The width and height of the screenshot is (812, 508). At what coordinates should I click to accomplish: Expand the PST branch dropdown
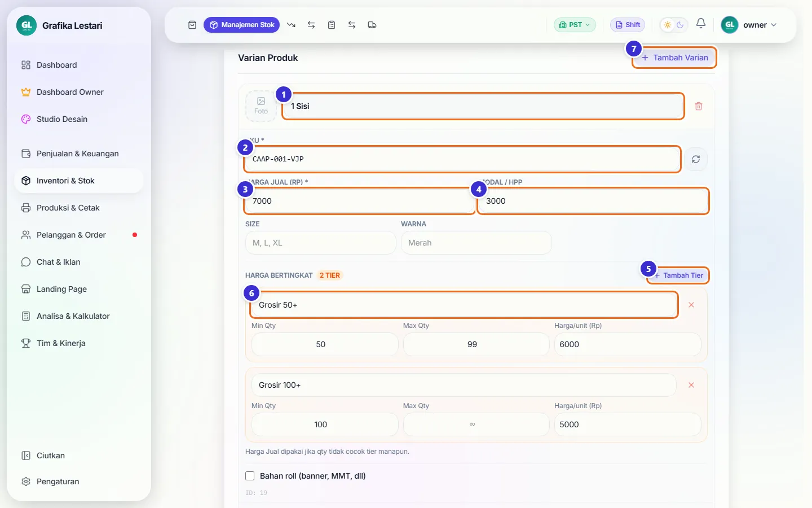point(575,25)
